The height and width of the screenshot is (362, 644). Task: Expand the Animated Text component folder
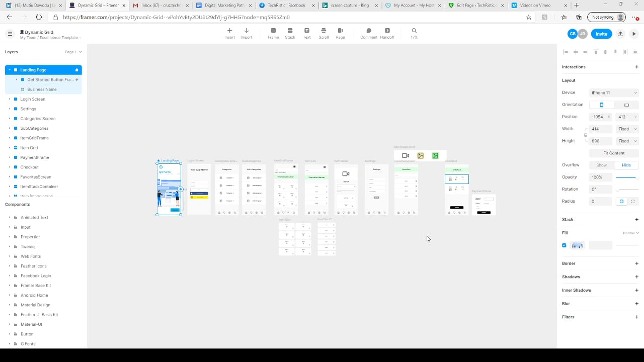(9, 217)
